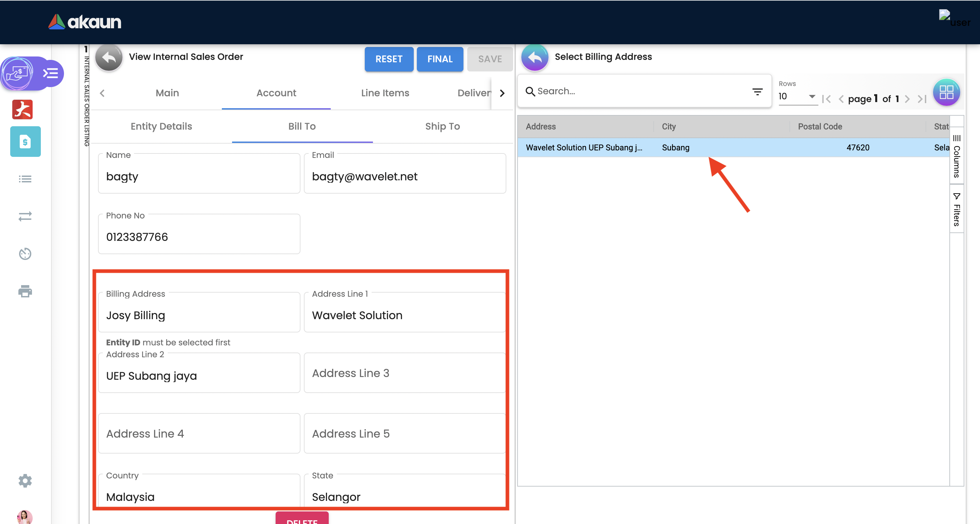Toggle the Columns side panel
Image resolution: width=980 pixels, height=524 pixels.
coord(957,156)
